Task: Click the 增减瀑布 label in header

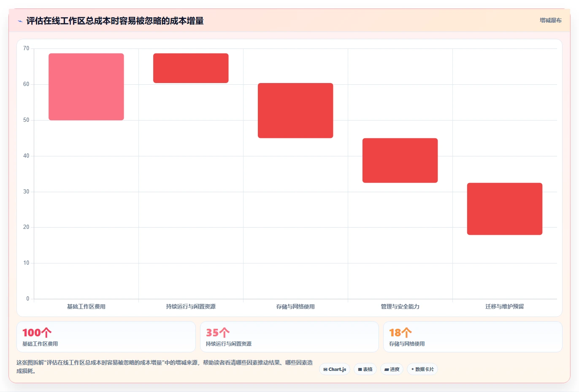Action: [x=550, y=20]
